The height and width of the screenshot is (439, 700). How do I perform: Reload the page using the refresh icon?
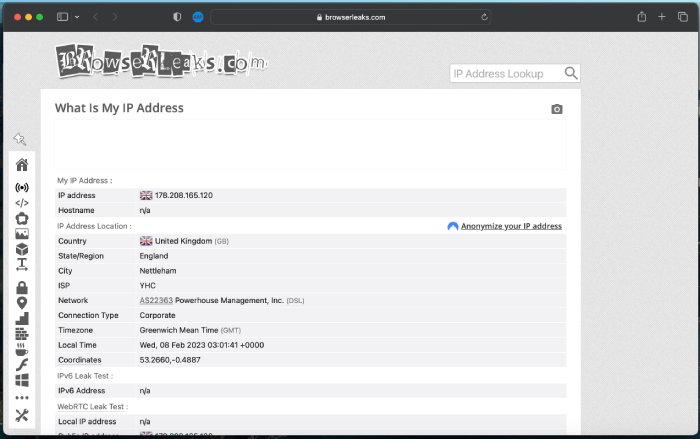coord(485,17)
